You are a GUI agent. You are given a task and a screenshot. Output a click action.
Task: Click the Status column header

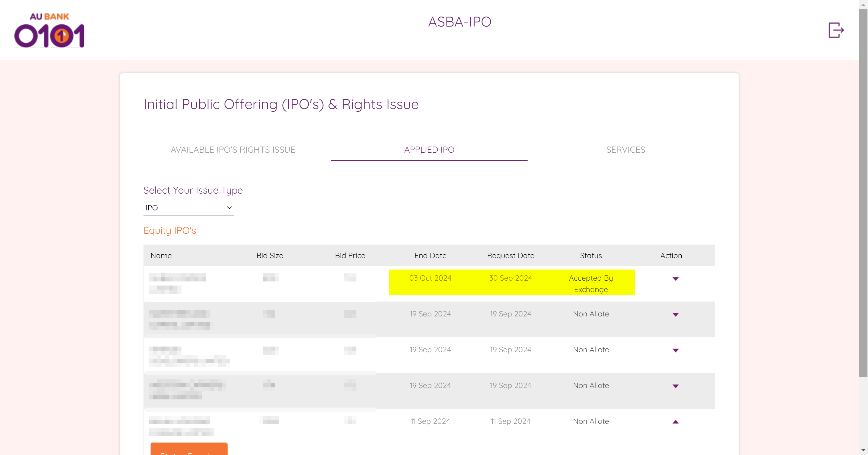point(591,255)
